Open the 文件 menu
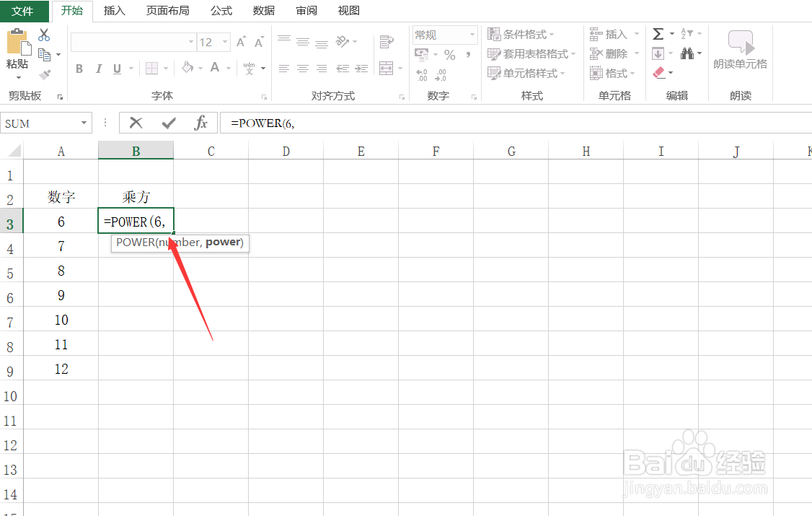Screen dimensions: 812x516 (24, 10)
